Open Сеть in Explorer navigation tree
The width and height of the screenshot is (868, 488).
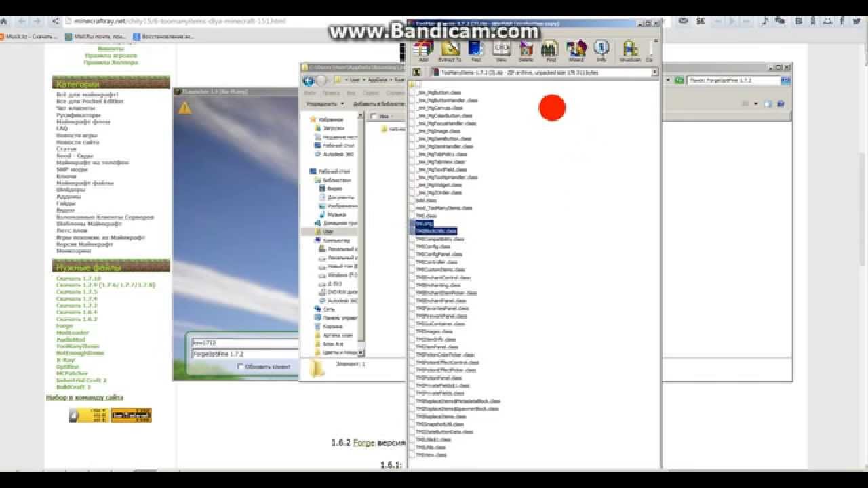click(324, 308)
